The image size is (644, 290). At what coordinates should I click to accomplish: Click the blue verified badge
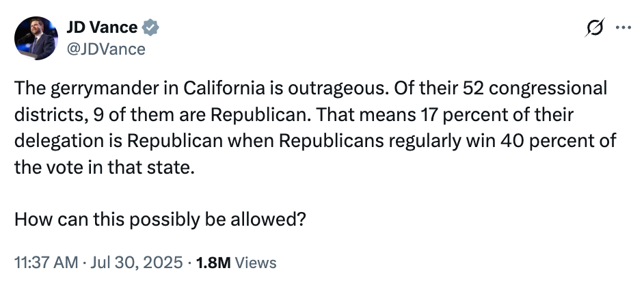pos(151,28)
